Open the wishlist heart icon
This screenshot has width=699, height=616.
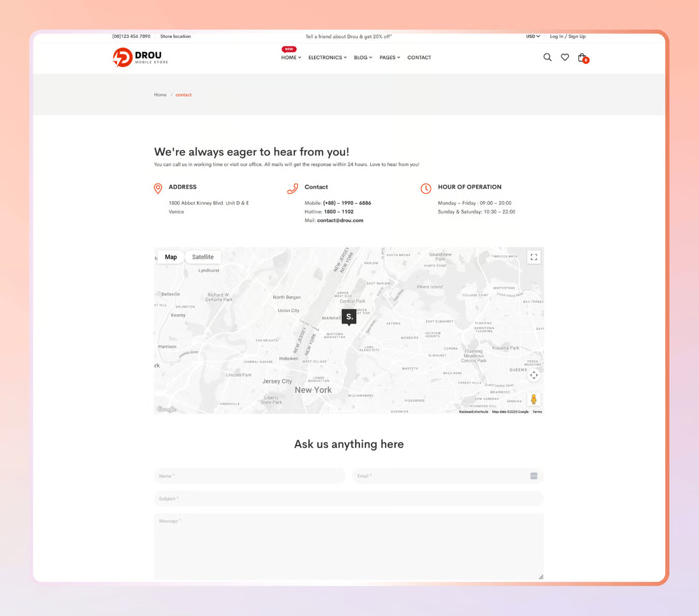tap(564, 57)
